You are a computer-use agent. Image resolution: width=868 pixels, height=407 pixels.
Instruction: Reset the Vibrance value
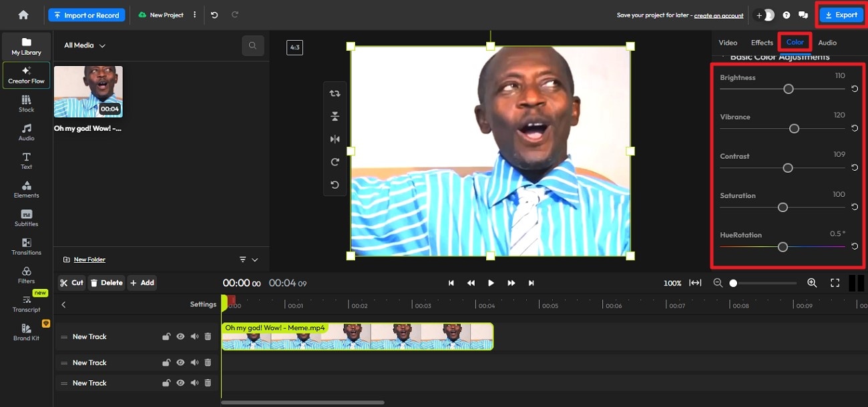[x=855, y=128]
